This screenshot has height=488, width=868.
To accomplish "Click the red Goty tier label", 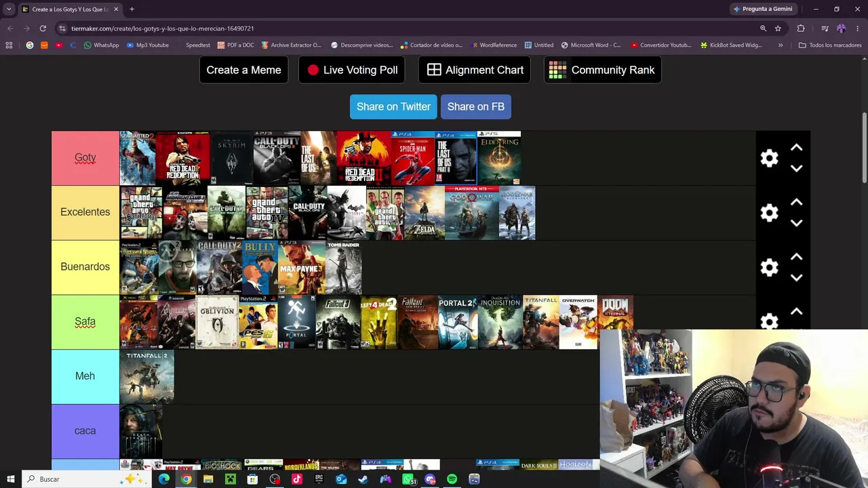I will [x=85, y=158].
